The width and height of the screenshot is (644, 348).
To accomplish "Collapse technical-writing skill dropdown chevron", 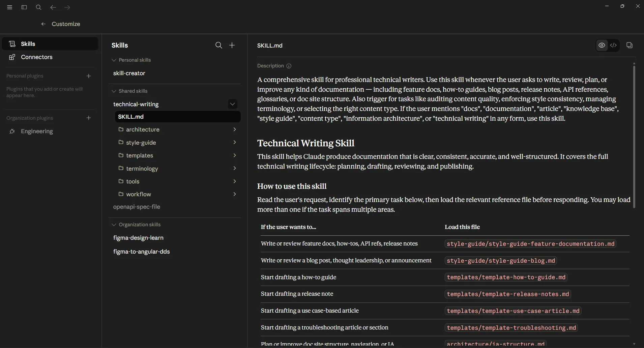I will click(x=232, y=104).
